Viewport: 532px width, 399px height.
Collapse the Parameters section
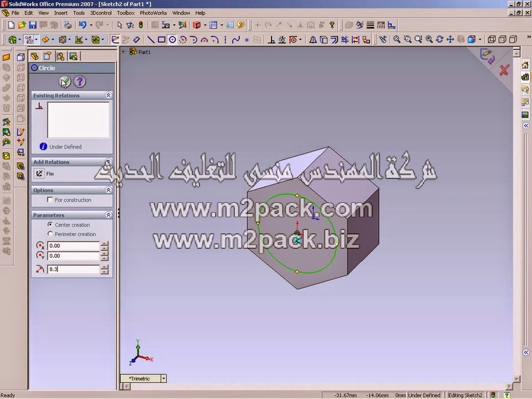pyautogui.click(x=108, y=215)
